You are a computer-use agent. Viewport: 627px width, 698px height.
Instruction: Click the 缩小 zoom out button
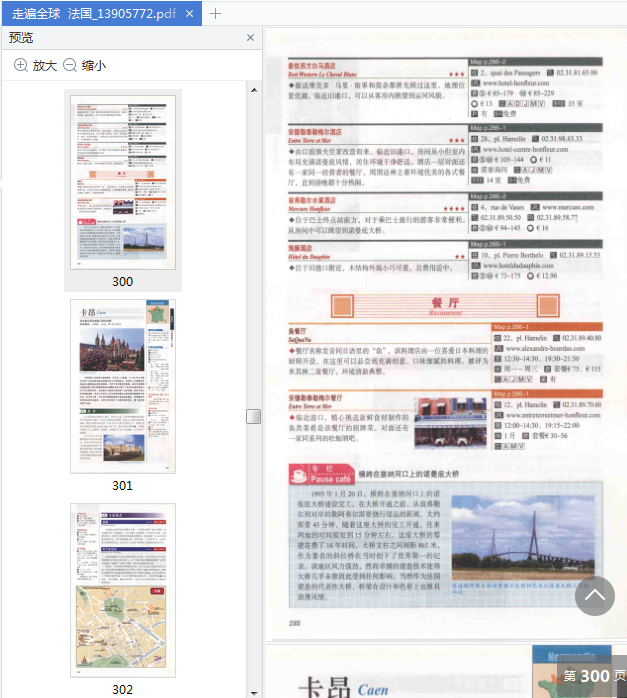click(x=85, y=65)
